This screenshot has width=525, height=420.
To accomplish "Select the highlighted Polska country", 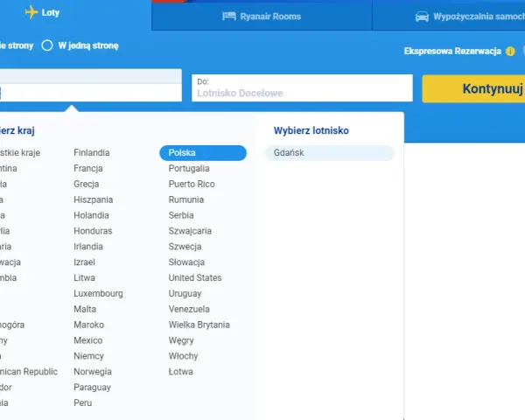I will [x=203, y=153].
